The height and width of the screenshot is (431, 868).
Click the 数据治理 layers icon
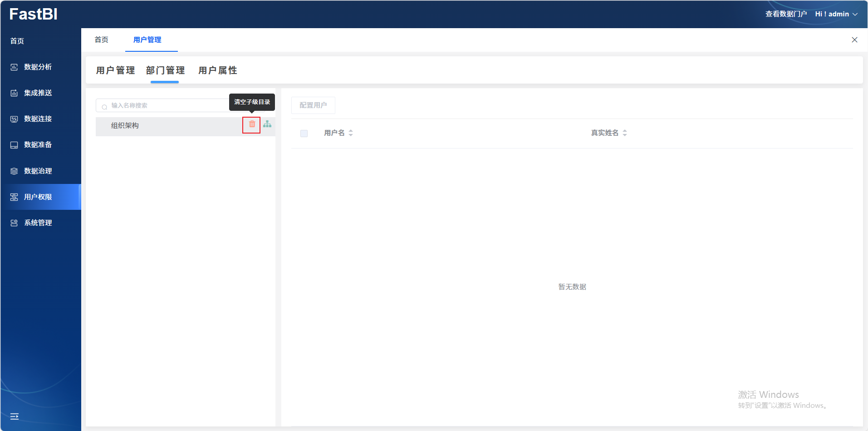(14, 171)
